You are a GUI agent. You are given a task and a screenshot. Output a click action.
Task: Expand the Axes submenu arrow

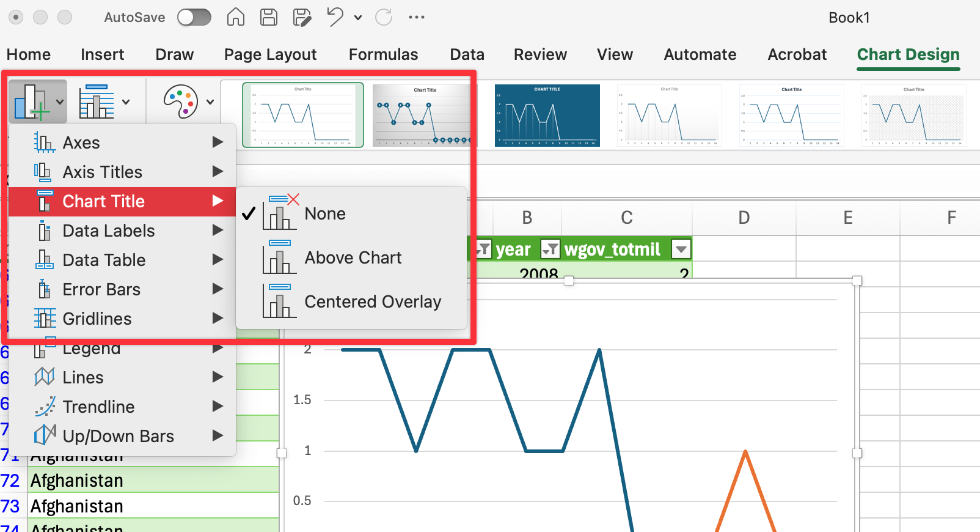218,142
